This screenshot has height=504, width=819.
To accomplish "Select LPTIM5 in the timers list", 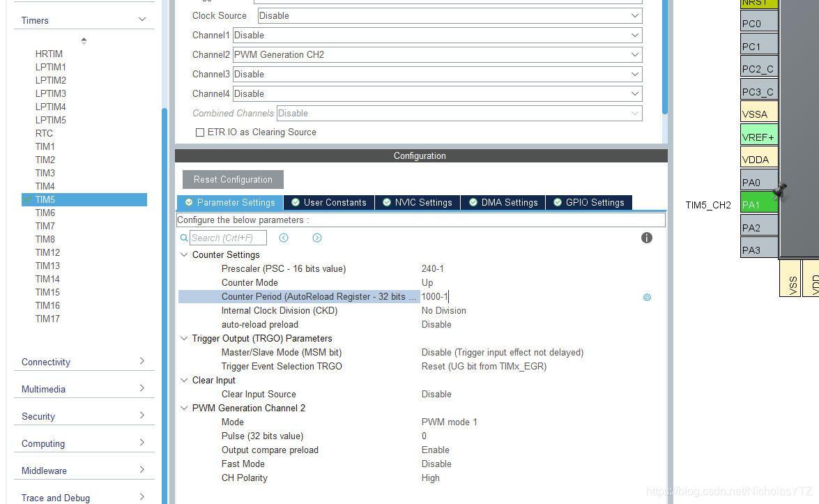I will (51, 120).
